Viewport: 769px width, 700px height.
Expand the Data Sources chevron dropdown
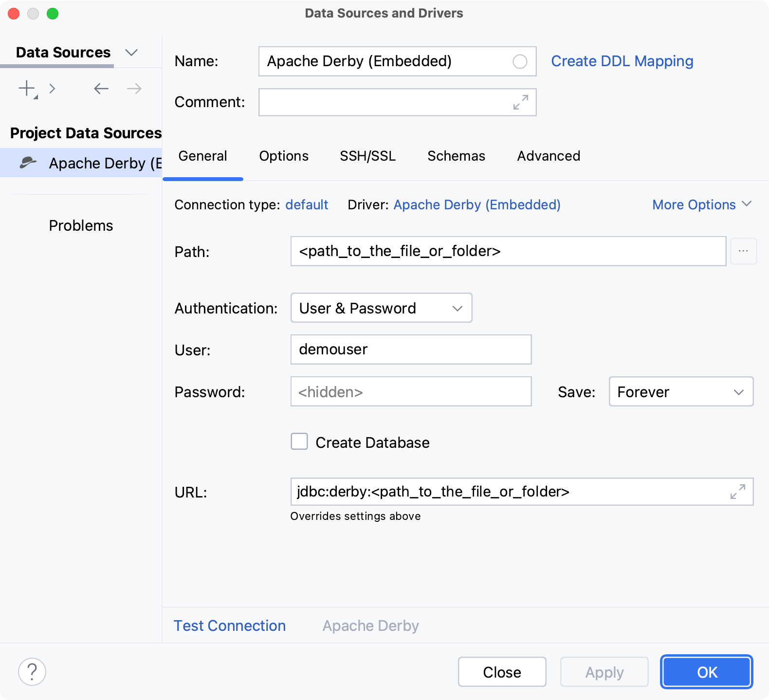click(x=131, y=53)
